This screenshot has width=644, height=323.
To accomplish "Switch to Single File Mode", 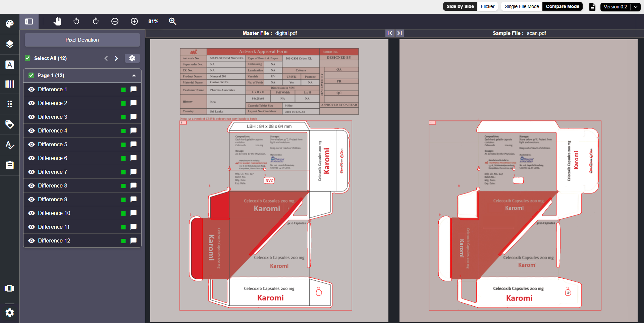I will coord(522,6).
